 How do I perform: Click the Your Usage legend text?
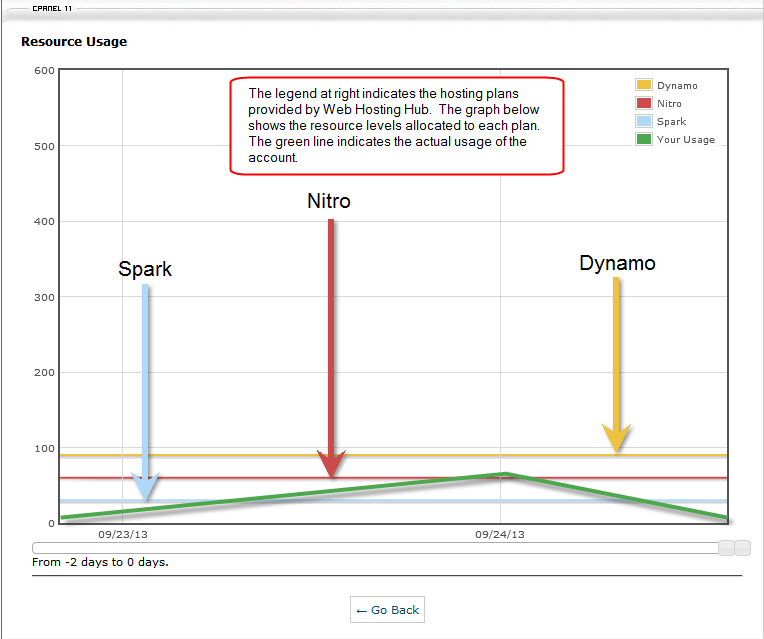coord(686,140)
